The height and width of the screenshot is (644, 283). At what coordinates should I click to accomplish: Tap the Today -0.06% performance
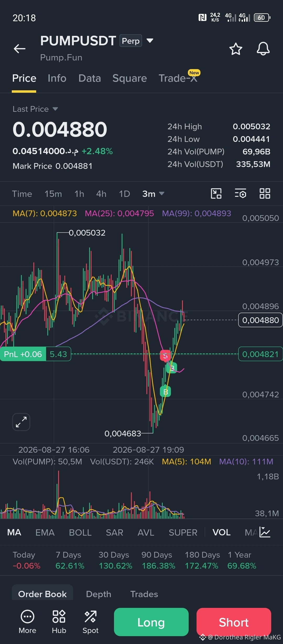tap(26, 560)
